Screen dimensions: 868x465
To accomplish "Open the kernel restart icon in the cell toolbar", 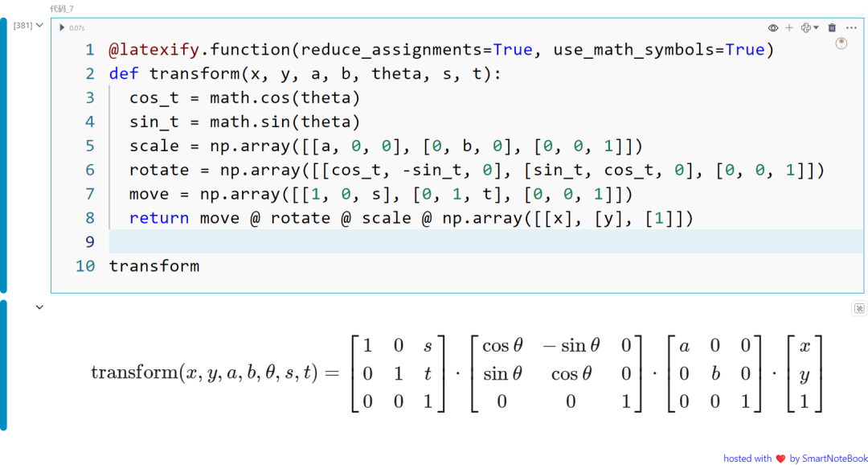I will pyautogui.click(x=805, y=27).
